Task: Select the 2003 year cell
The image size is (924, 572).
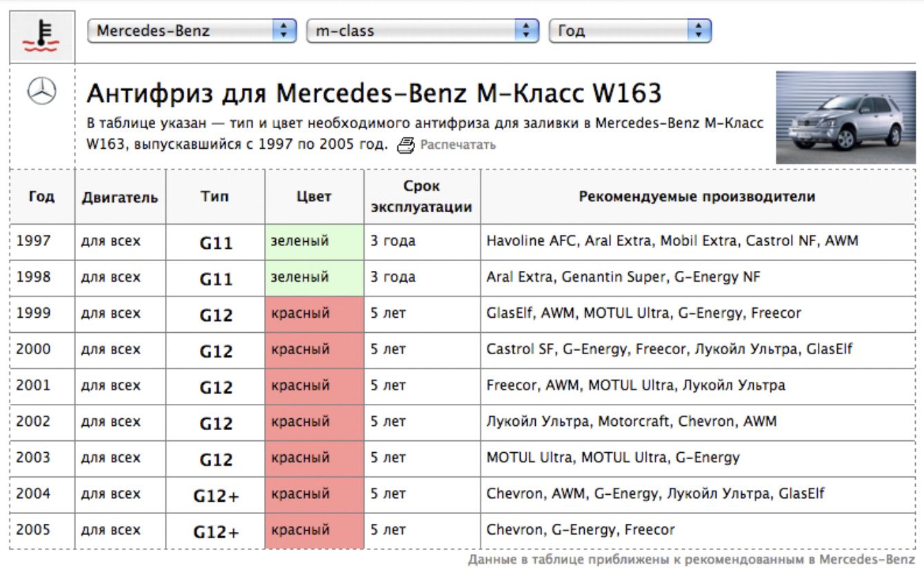Action: tap(42, 458)
